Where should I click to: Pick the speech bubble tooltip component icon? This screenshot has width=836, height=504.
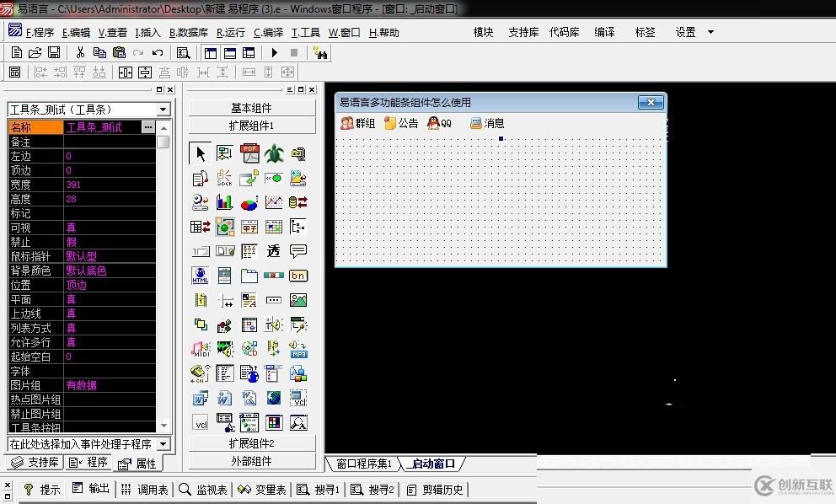click(298, 250)
